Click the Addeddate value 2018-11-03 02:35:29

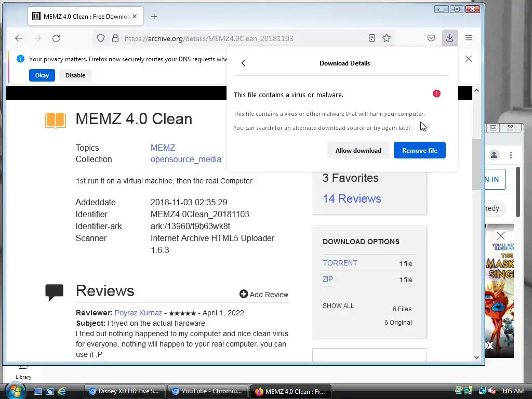tap(189, 202)
